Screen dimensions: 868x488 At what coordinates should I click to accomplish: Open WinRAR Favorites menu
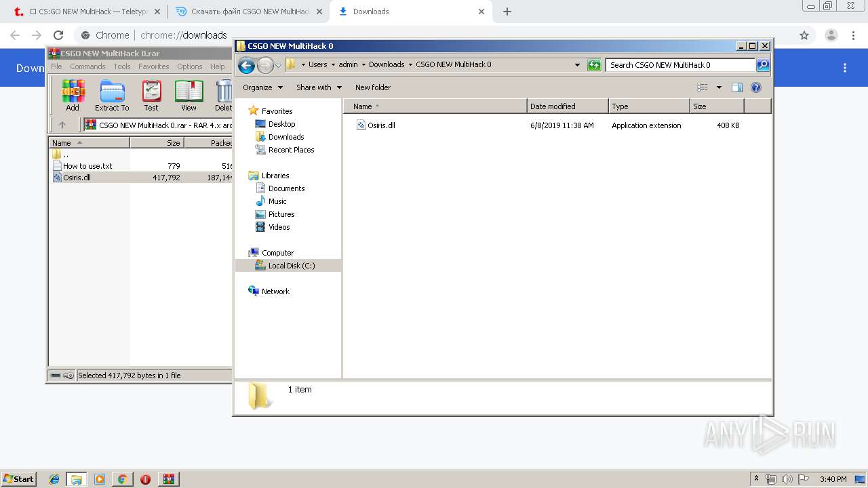click(x=154, y=66)
